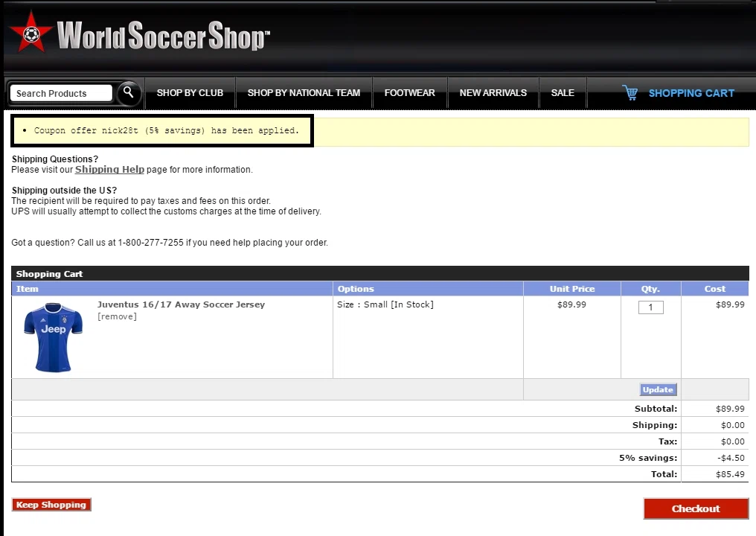Remove the Juventus jersey from cart
This screenshot has height=536, width=756.
tap(117, 316)
